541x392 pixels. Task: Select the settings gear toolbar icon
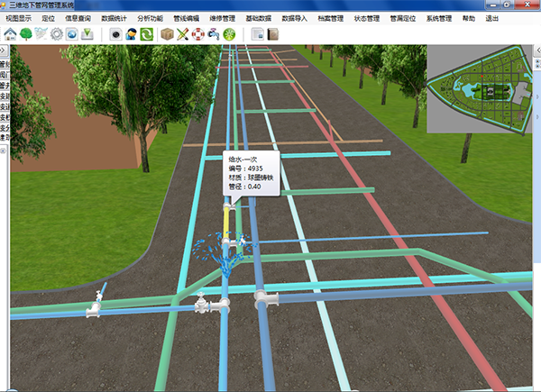56,34
